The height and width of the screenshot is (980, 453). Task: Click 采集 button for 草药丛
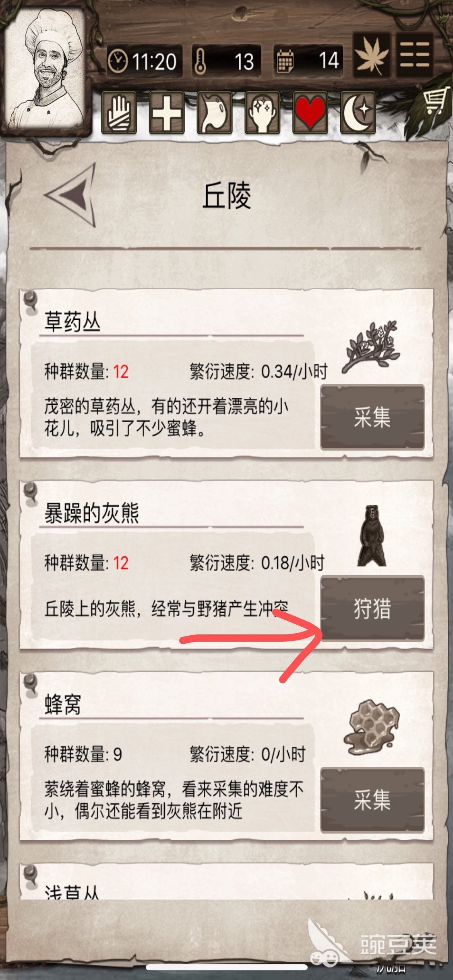tap(372, 417)
